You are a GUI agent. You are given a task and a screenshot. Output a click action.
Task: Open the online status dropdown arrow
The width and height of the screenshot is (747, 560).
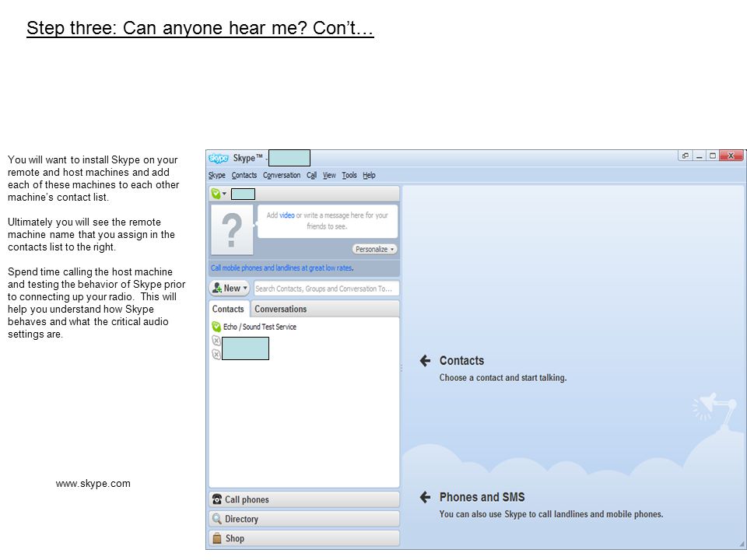click(x=224, y=194)
